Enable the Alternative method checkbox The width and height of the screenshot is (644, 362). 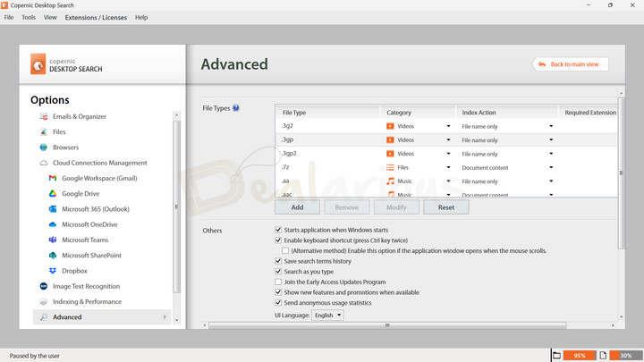285,250
